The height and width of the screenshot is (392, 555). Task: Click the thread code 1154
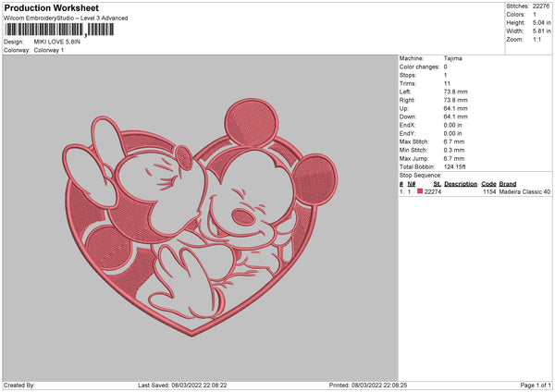pos(489,191)
